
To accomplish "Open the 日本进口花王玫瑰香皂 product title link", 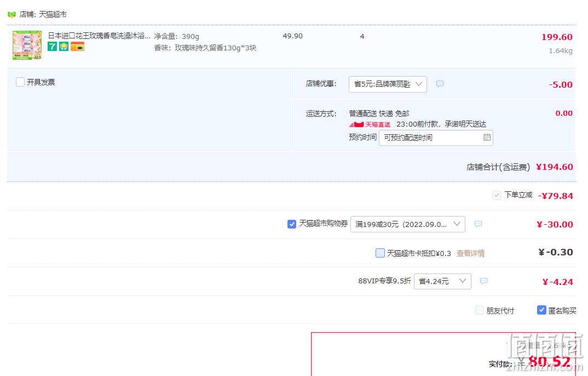I will (x=99, y=36).
